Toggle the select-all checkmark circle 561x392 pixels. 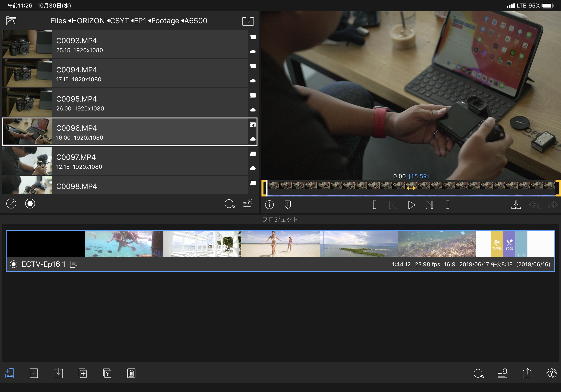click(x=11, y=204)
